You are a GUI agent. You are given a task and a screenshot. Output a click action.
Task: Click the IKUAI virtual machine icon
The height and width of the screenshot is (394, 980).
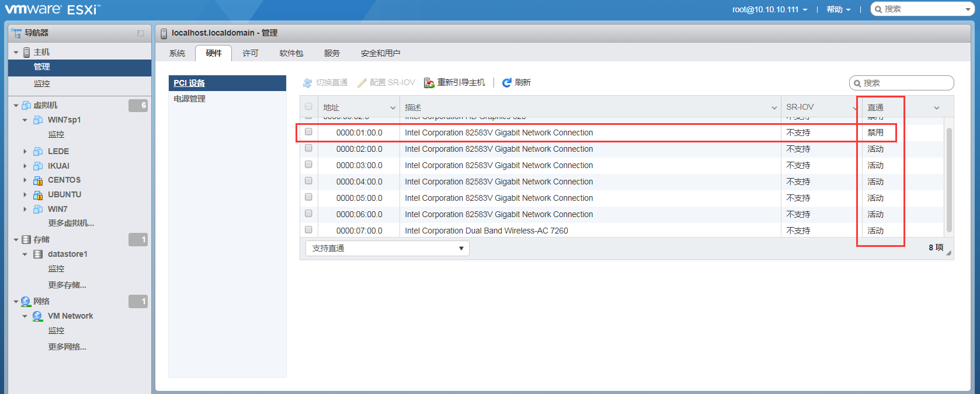pos(38,166)
